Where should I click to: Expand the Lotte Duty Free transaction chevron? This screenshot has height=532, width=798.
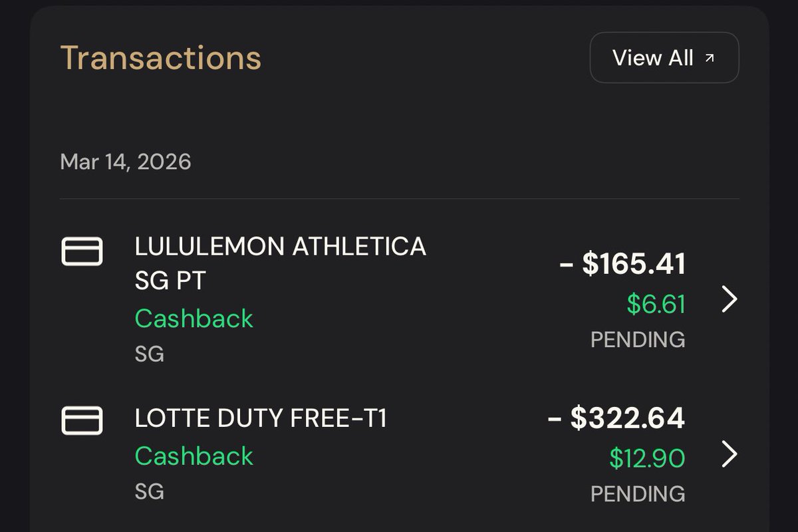click(x=730, y=455)
